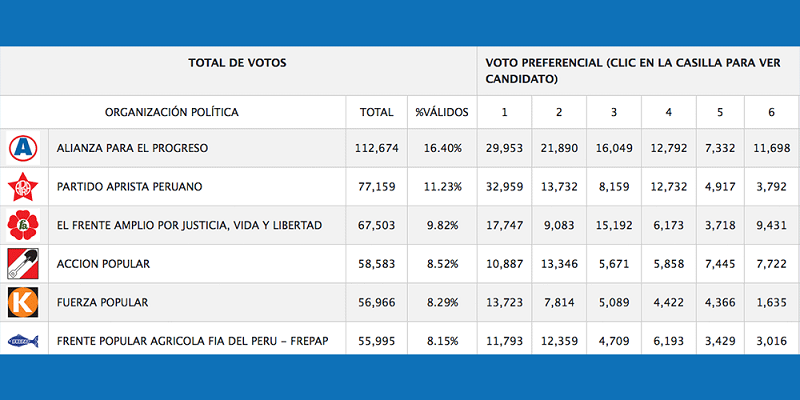Click the FREPAP blue fish logo

(x=22, y=339)
